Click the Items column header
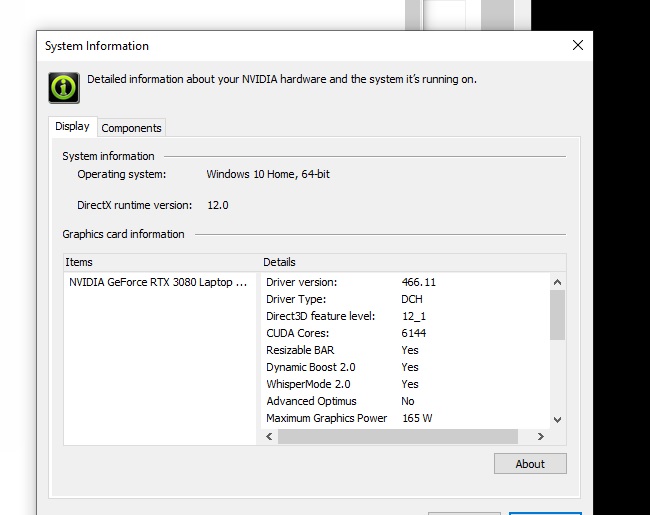Viewport: 650px width, 515px height. (162, 262)
